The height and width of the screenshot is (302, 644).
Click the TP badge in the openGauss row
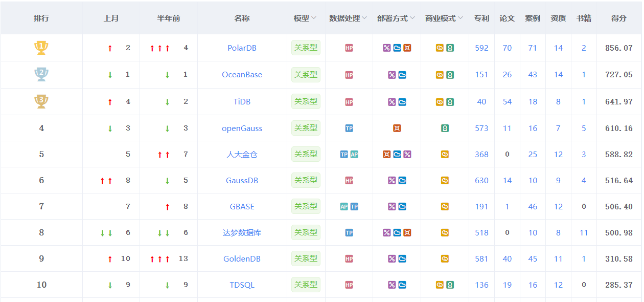tap(349, 128)
